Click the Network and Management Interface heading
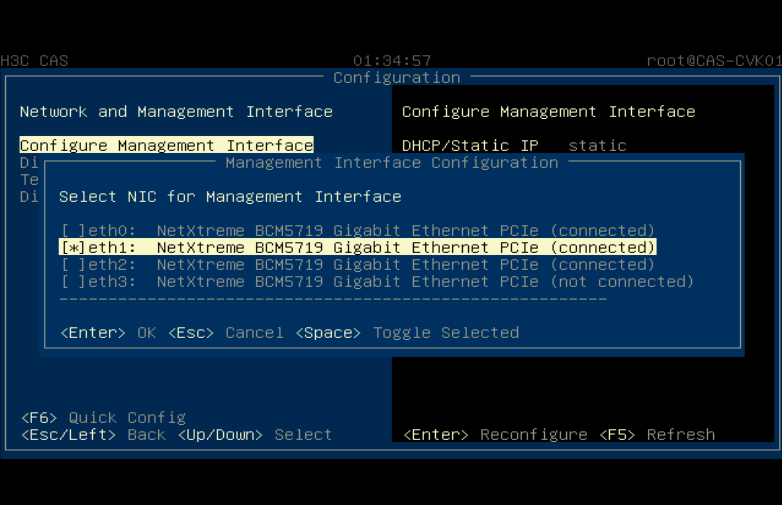 click(x=176, y=111)
